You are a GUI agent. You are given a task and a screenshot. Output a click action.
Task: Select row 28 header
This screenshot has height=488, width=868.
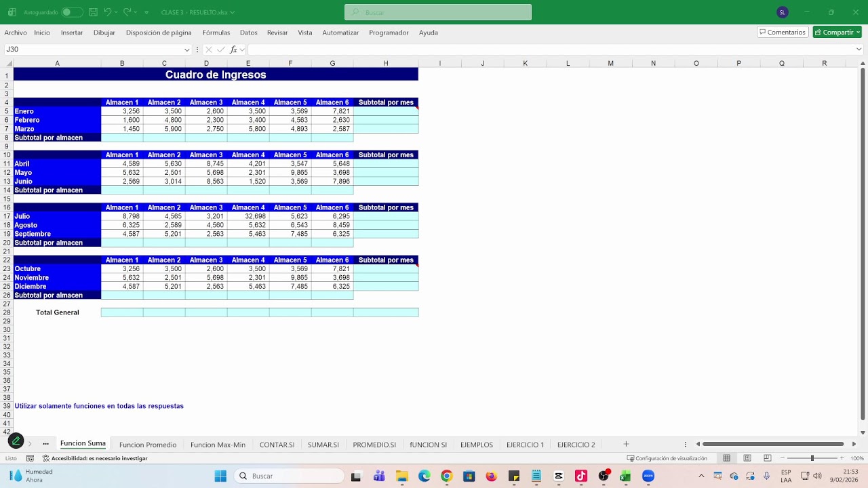click(7, 312)
